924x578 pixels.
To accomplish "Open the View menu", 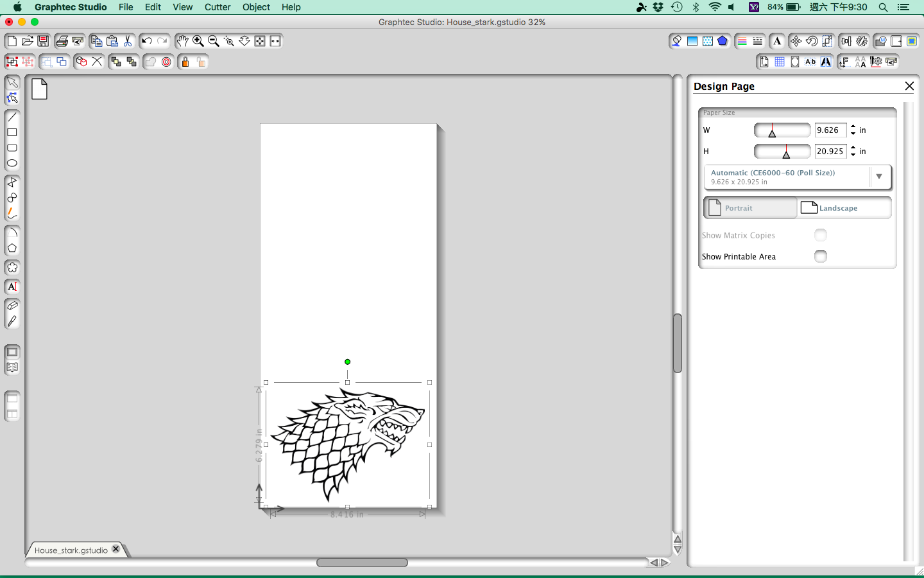I will 183,7.
